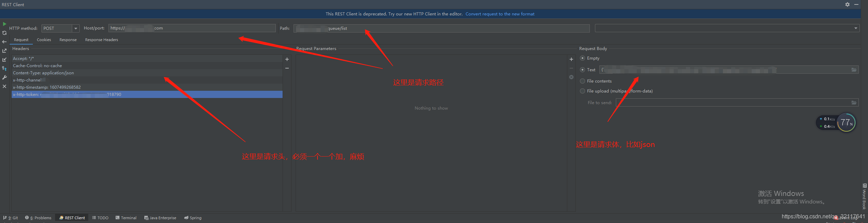868x223 pixels.
Task: Select the Cache-Control: no-cache header row
Action: coord(147,66)
